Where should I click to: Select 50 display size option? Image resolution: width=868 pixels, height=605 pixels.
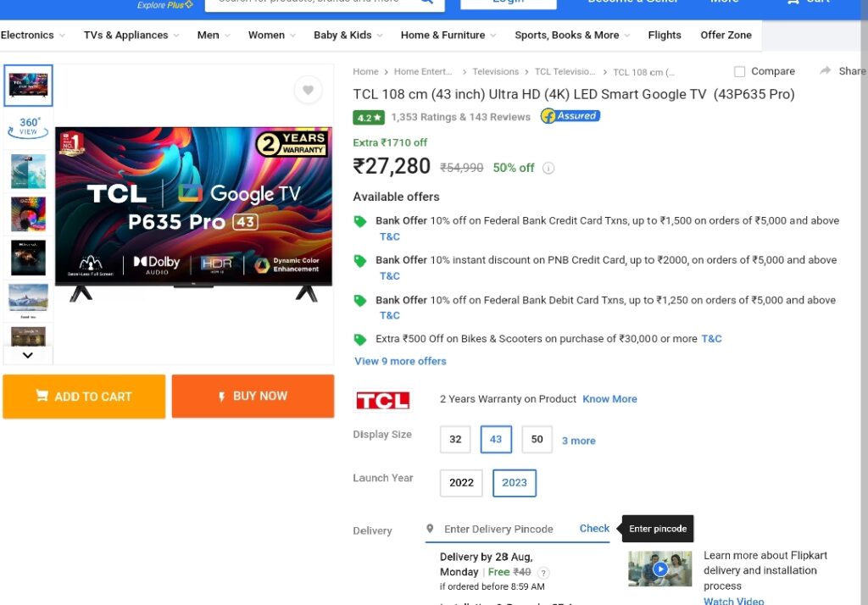tap(537, 440)
